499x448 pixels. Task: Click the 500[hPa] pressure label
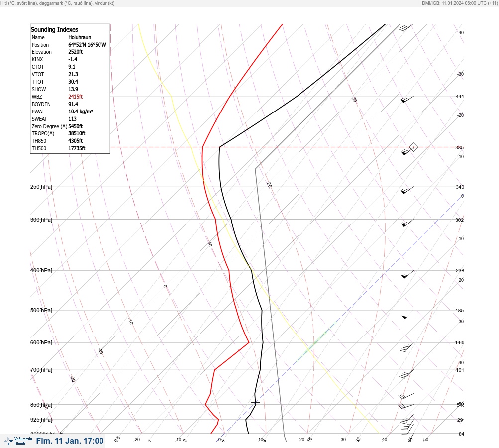coord(41,310)
